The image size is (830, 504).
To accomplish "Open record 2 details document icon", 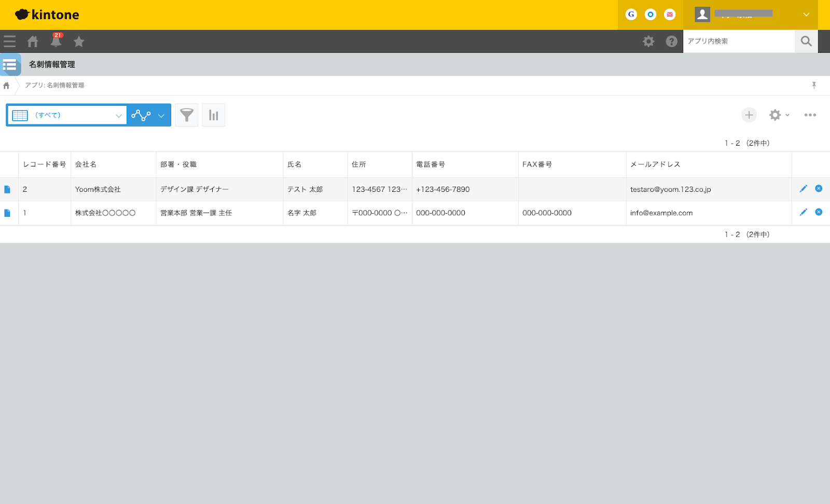I will [x=7, y=190].
